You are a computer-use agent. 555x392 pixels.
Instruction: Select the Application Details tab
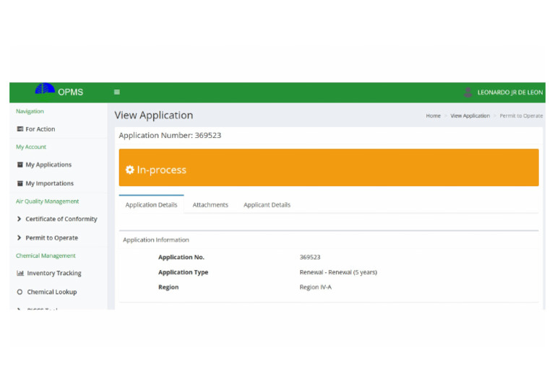pyautogui.click(x=151, y=204)
